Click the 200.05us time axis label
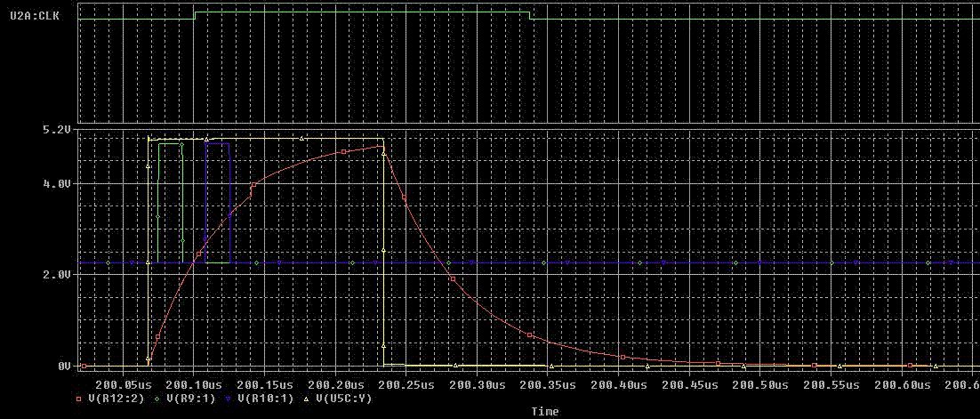Screen dimensions: 980x419 124,383
